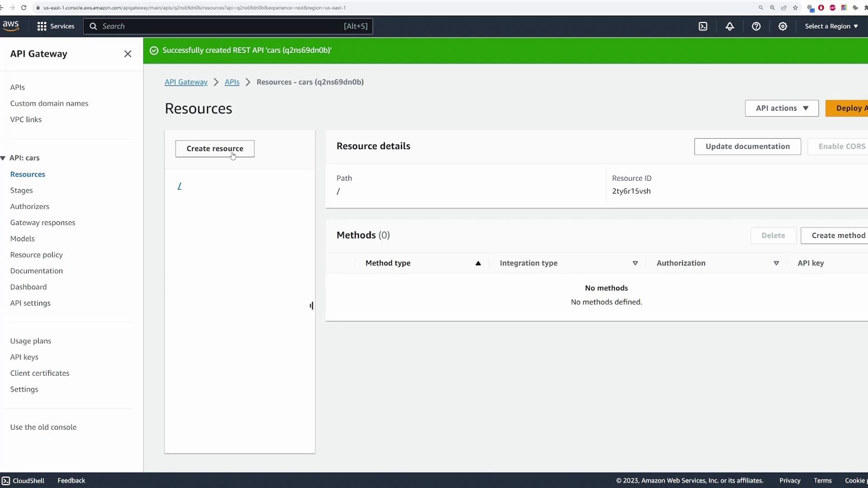Close the API Gateway side panel
This screenshot has width=868, height=488.
click(x=128, y=54)
